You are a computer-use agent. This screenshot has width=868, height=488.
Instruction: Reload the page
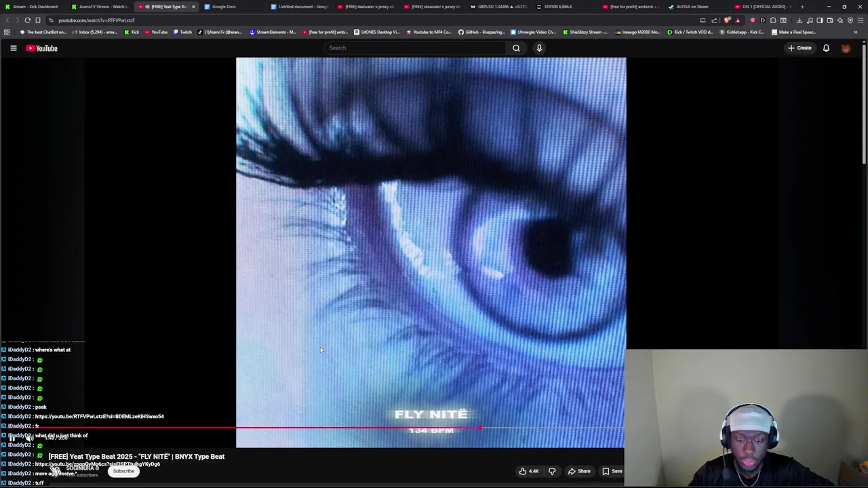(28, 20)
